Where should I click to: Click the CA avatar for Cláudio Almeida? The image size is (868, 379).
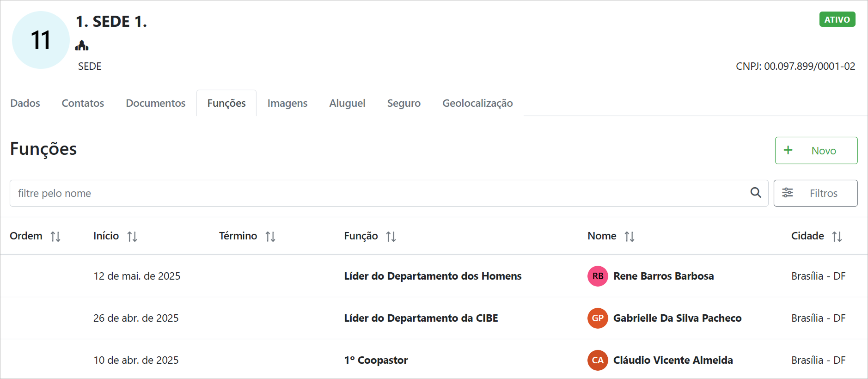click(598, 360)
